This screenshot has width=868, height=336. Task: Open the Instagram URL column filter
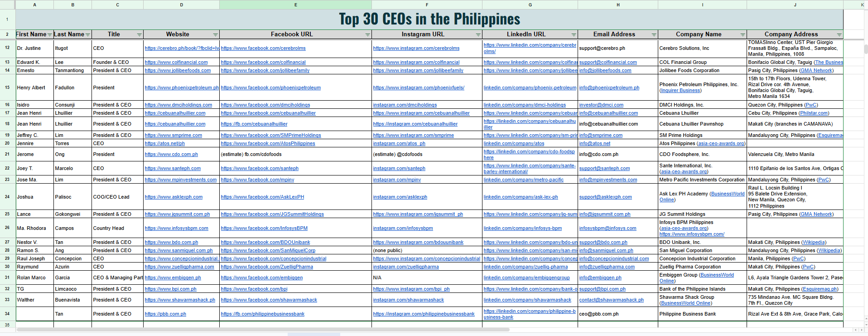pos(478,34)
